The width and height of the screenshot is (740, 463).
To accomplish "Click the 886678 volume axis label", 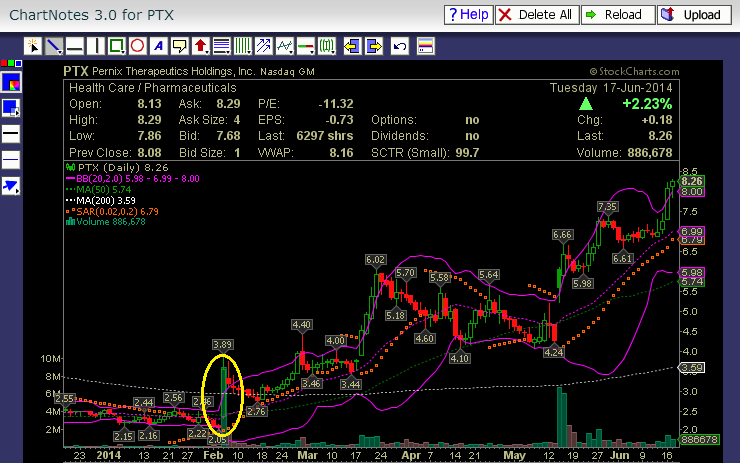I will [x=699, y=439].
